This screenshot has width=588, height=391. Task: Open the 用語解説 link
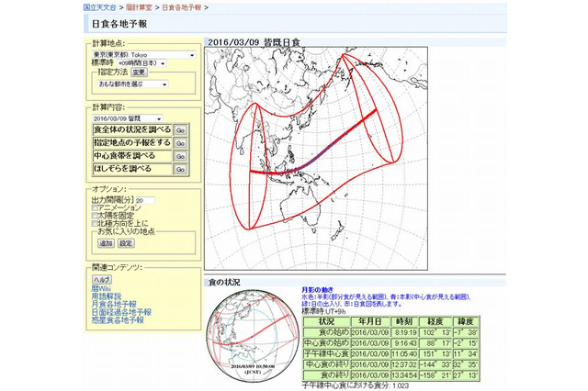point(107,296)
